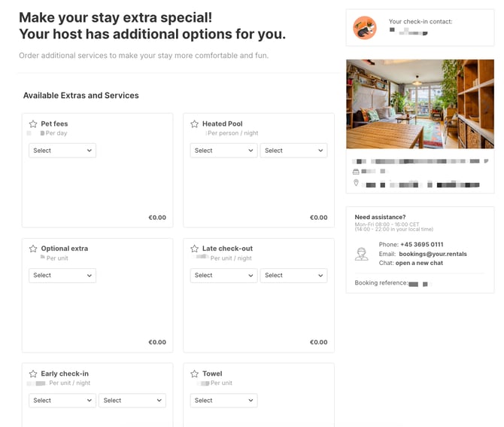Click the star icon beside Late check-out
This screenshot has height=427, width=504.
pos(194,249)
